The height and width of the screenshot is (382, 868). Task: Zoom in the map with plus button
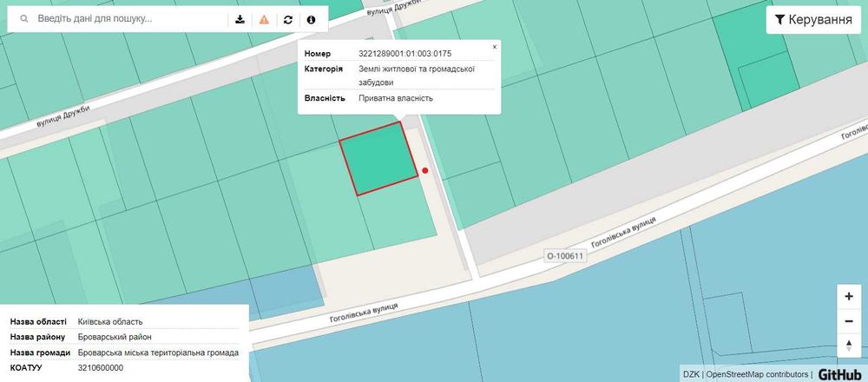(849, 297)
